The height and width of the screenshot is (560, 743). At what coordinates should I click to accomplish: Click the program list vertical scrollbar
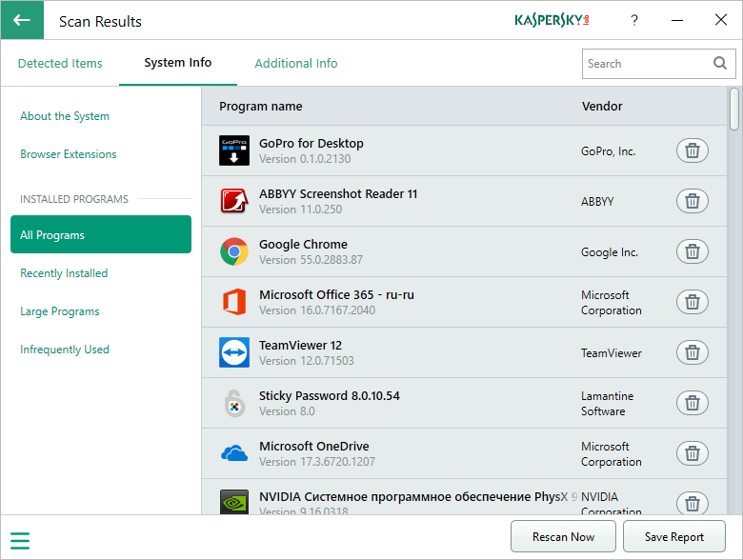[x=734, y=110]
